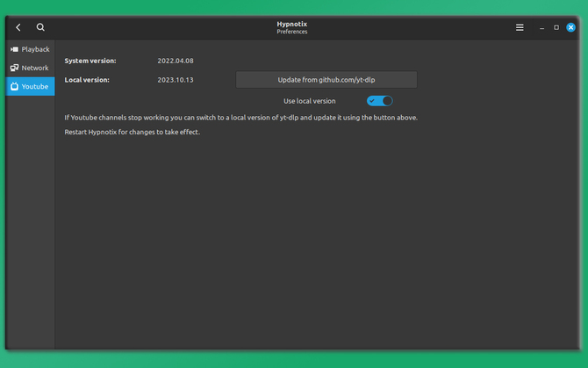Open the Playback preferences tab

point(30,49)
